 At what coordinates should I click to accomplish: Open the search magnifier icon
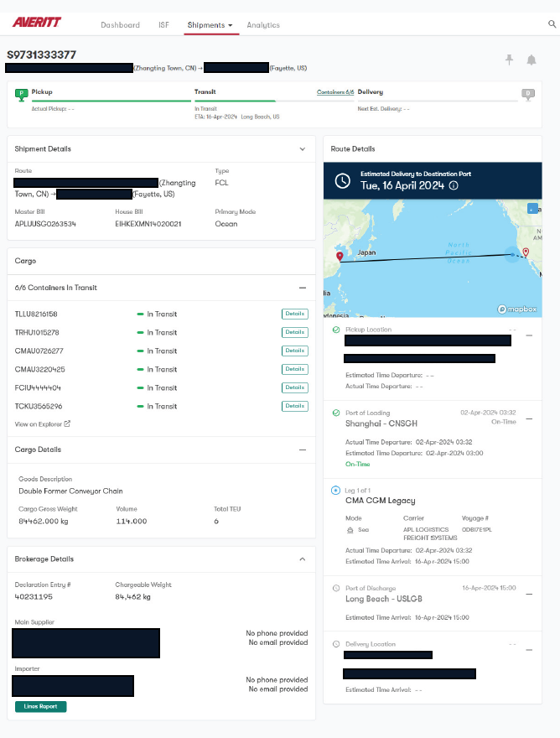coord(552,24)
